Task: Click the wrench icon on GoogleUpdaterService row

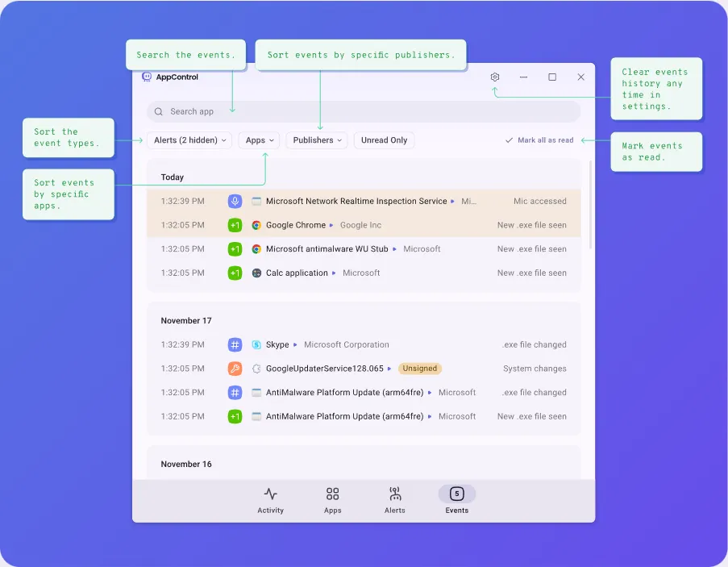Action: (235, 369)
